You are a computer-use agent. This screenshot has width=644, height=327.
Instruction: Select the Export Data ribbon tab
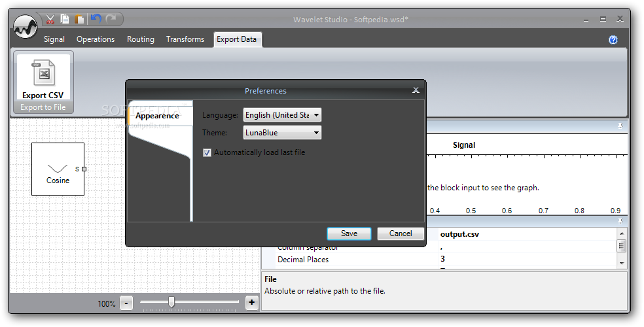tap(237, 39)
